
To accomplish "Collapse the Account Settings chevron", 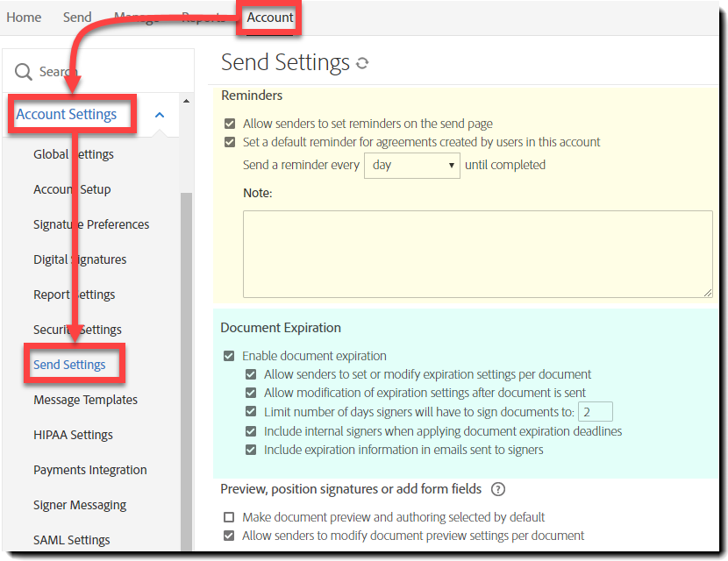I will [x=160, y=115].
